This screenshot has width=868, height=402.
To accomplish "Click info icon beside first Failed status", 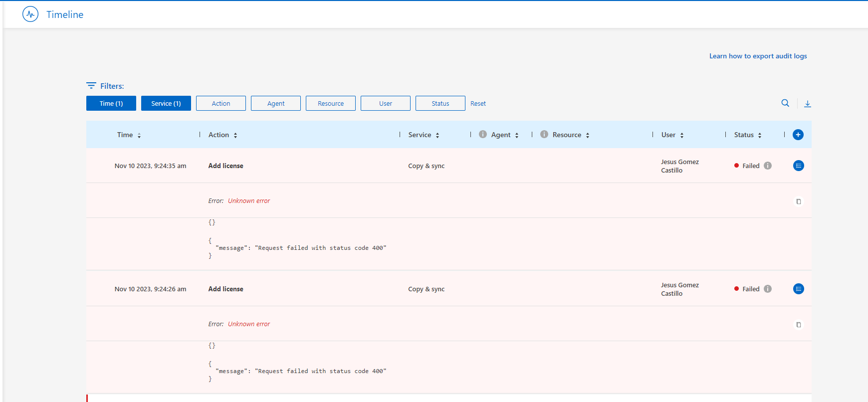I will [x=768, y=166].
